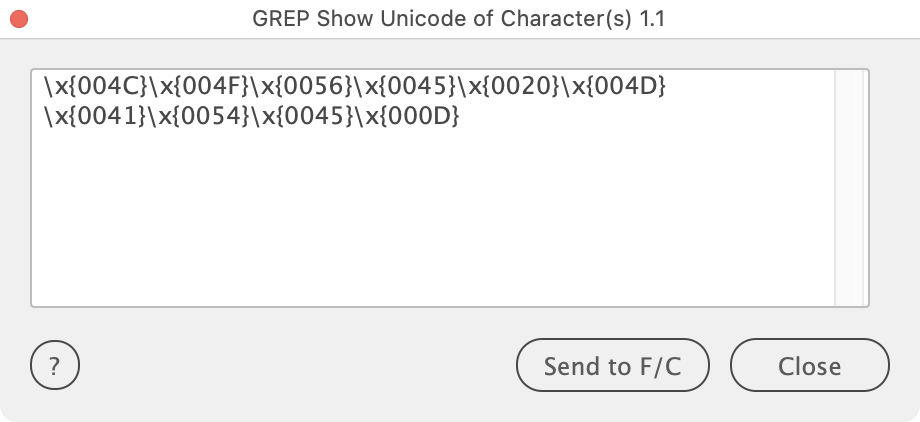
Task: Place cursor before the first backslash
Action: coord(44,87)
